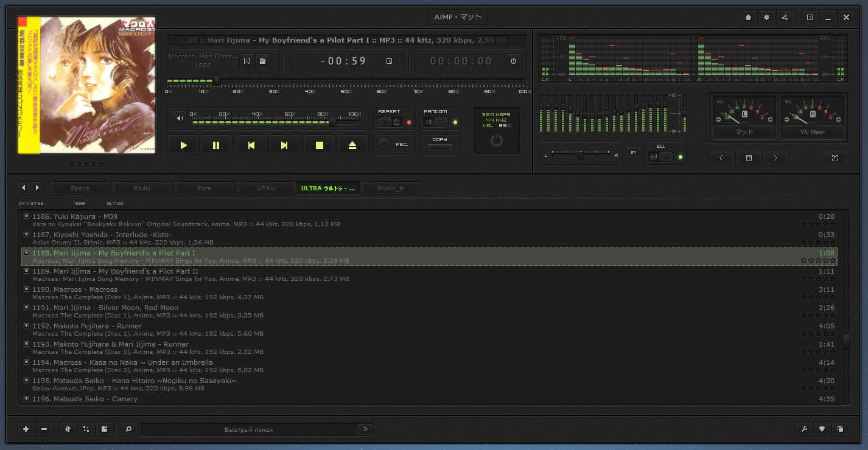Open the lyrics/notes sheet icon
The width and height of the screenshot is (868, 450).
pyautogui.click(x=262, y=61)
